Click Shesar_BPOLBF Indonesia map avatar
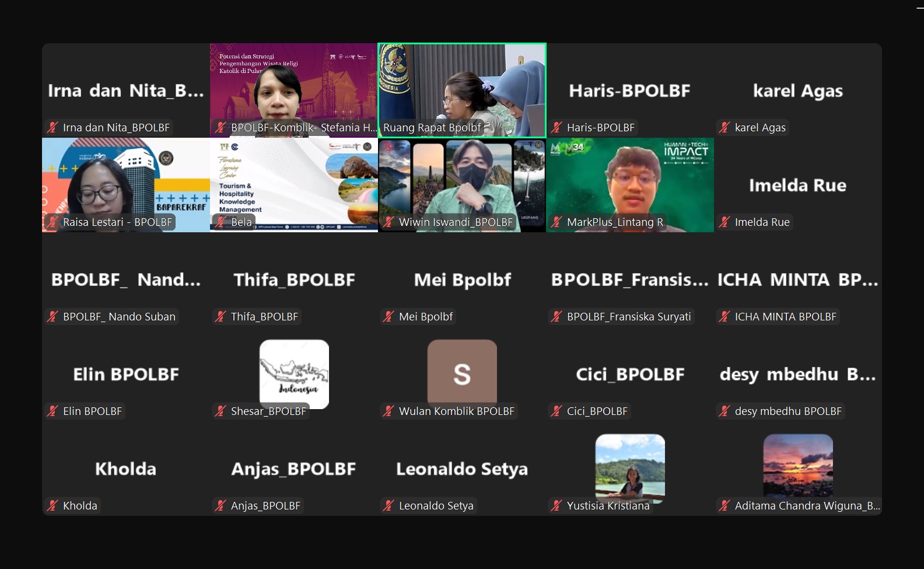This screenshot has width=924, height=569. 294,374
